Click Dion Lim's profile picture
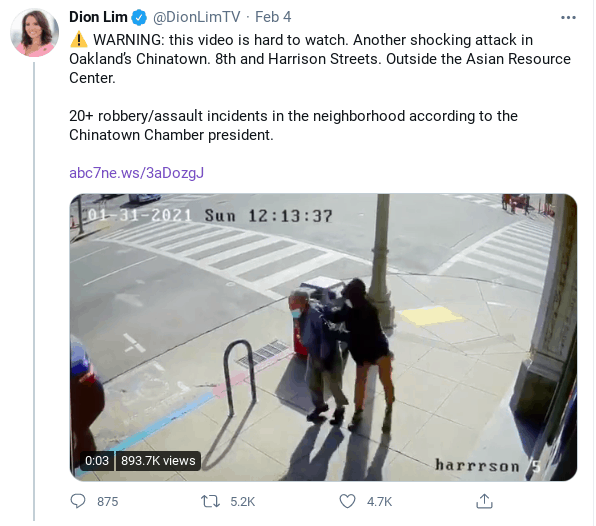Viewport: 596px width, 526px height. [35, 33]
